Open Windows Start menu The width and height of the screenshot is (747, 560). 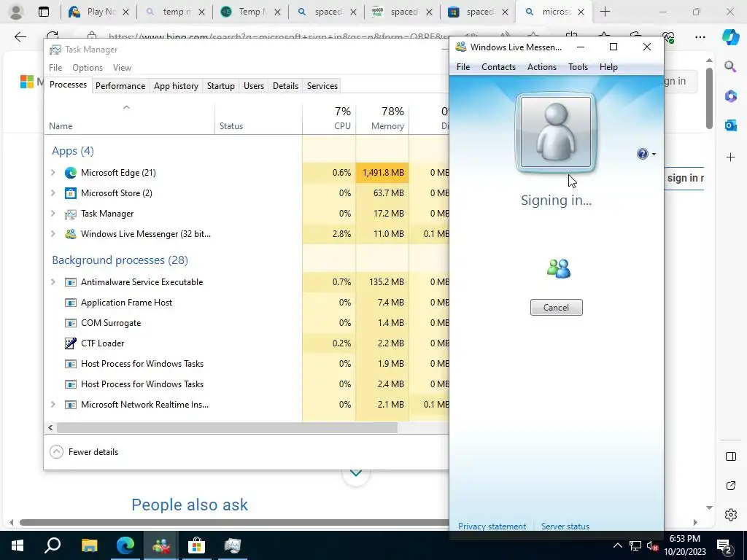18,545
